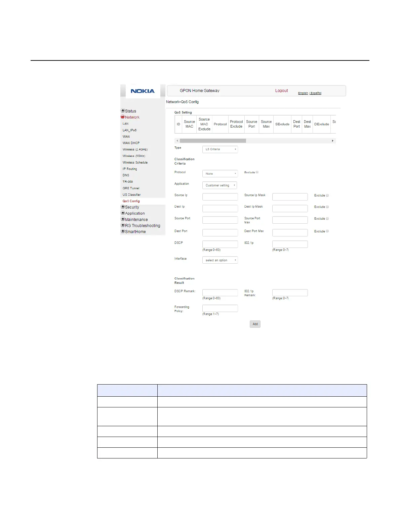The width and height of the screenshot is (400, 532).
Task: Click the Source MAC column header
Action: click(189, 124)
